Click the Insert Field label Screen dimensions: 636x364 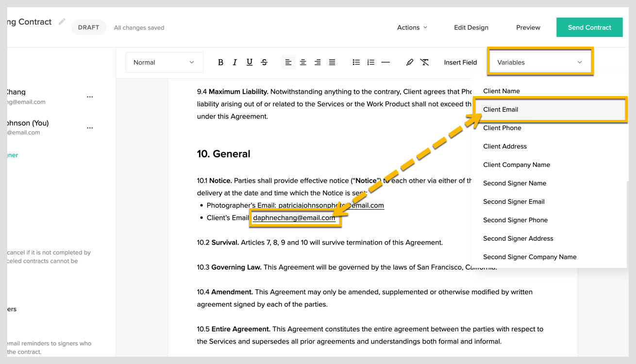[460, 62]
